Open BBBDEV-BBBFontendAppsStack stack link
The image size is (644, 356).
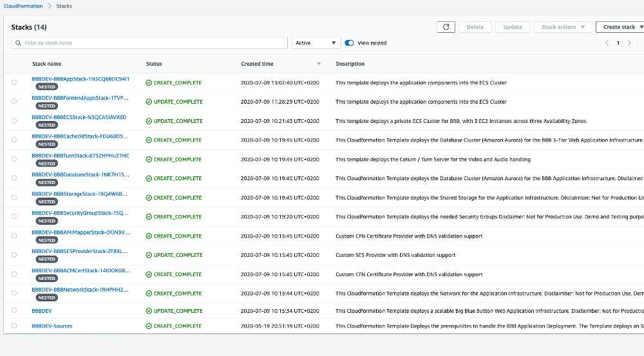[x=80, y=98]
